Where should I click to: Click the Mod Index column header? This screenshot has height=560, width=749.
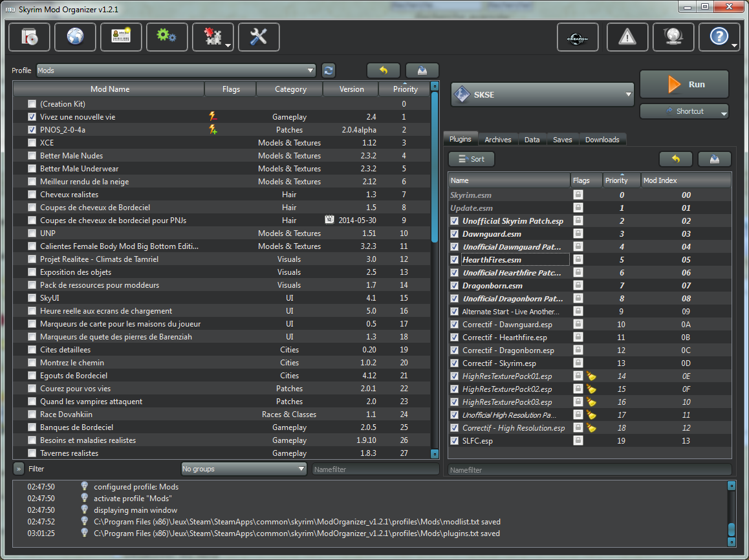(x=686, y=180)
